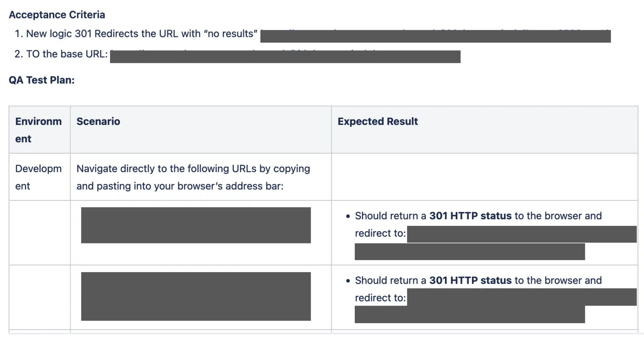644x343 pixels.
Task: Click the empty Expected Result cell beside Development
Action: [484, 177]
